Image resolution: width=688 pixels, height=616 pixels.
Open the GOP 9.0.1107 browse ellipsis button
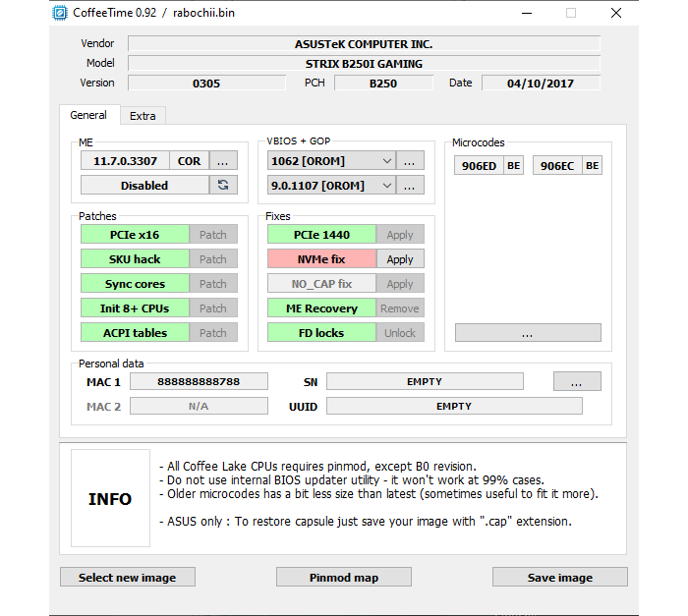click(x=410, y=185)
